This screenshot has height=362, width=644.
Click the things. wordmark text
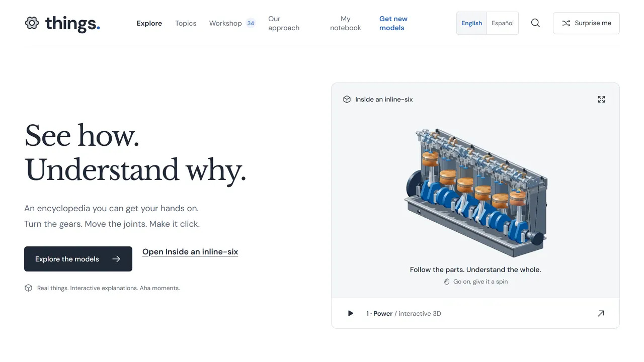(x=72, y=23)
